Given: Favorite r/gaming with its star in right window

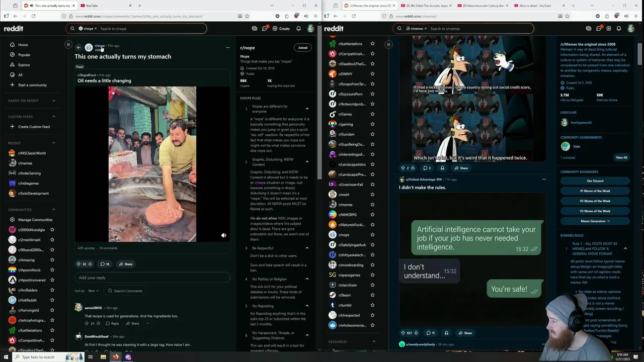Looking at the screenshot, I should click(372, 124).
